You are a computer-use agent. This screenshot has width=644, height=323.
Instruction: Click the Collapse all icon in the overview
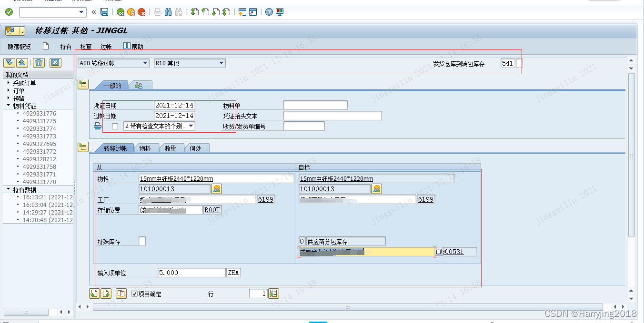(22, 63)
